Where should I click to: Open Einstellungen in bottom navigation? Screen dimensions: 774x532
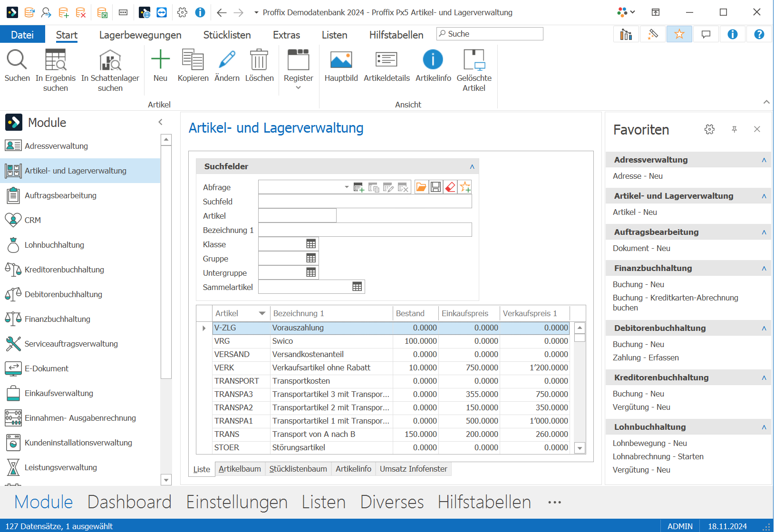[237, 502]
